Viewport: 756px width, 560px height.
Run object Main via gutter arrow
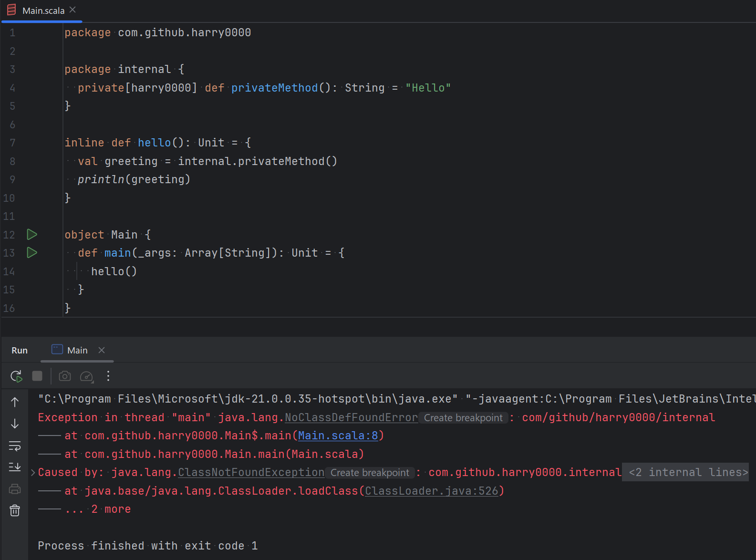32,234
